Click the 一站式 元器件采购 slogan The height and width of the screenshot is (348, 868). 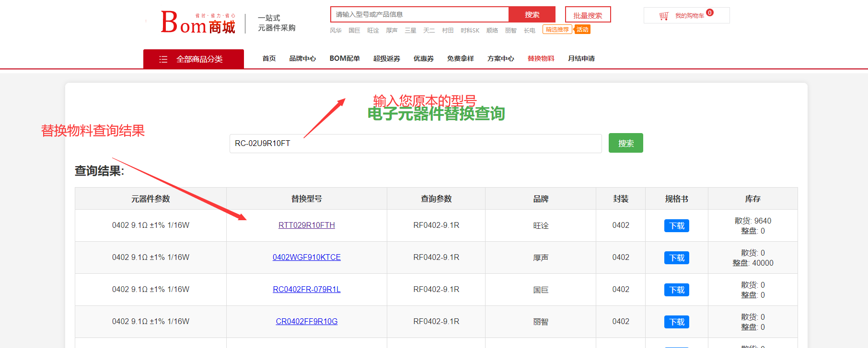tap(277, 23)
